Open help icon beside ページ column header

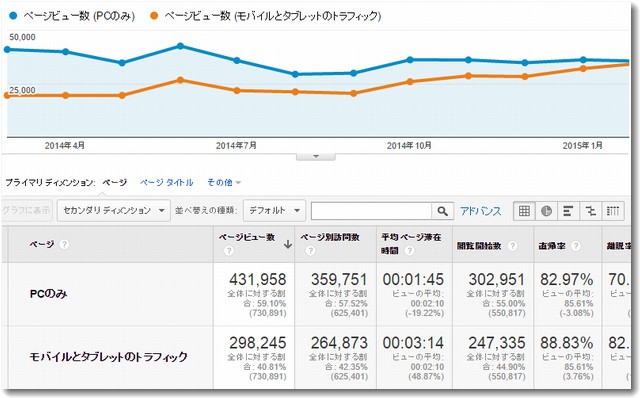click(64, 244)
